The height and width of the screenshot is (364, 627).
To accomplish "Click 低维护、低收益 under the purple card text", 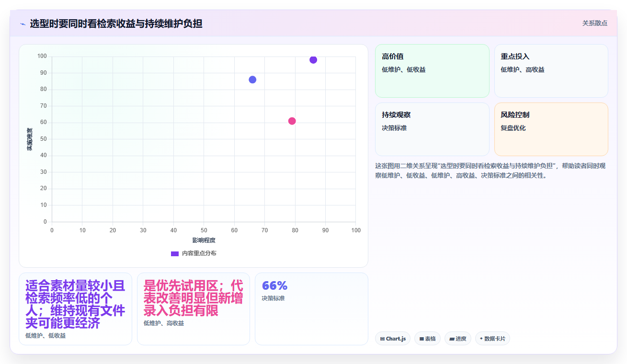I will [x=46, y=336].
